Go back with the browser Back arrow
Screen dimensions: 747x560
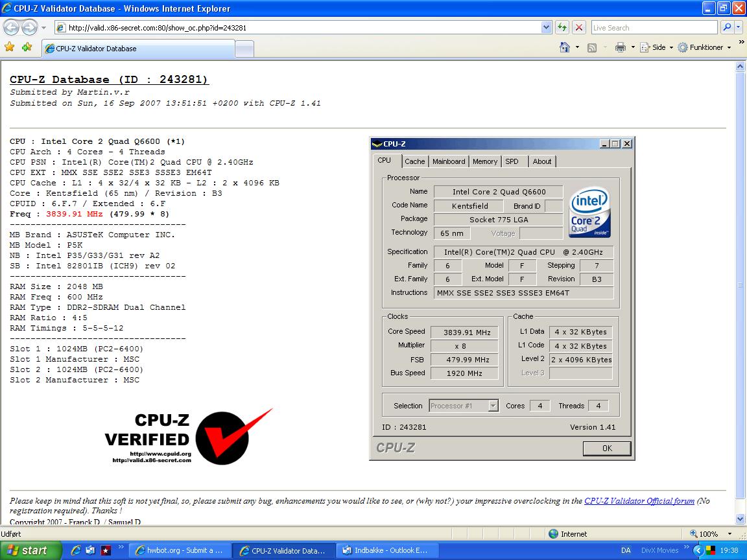pyautogui.click(x=12, y=28)
